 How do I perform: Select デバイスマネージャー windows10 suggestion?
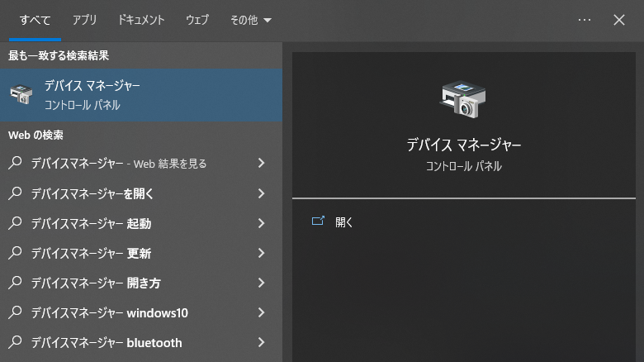click(141, 312)
